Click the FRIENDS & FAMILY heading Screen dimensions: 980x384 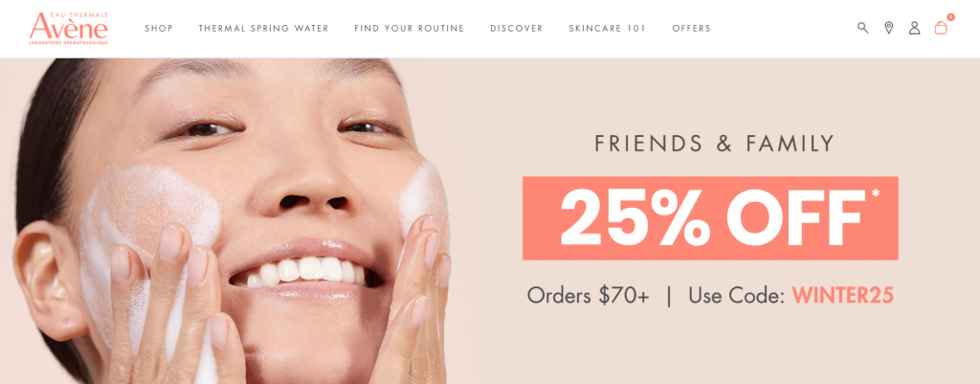coord(714,144)
